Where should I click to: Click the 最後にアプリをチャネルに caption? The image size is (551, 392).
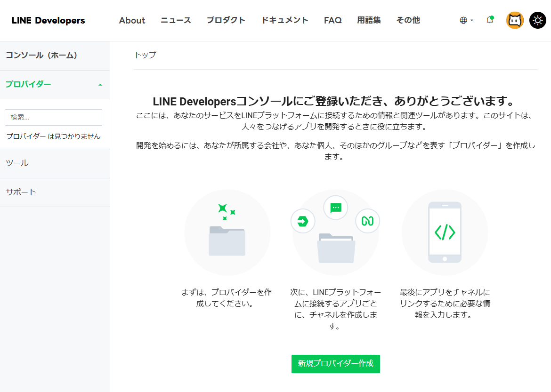pyautogui.click(x=445, y=303)
